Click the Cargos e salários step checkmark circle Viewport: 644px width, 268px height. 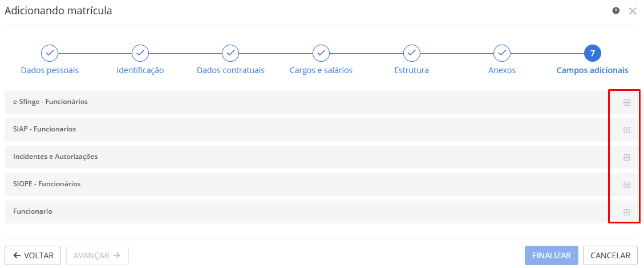pyautogui.click(x=321, y=53)
